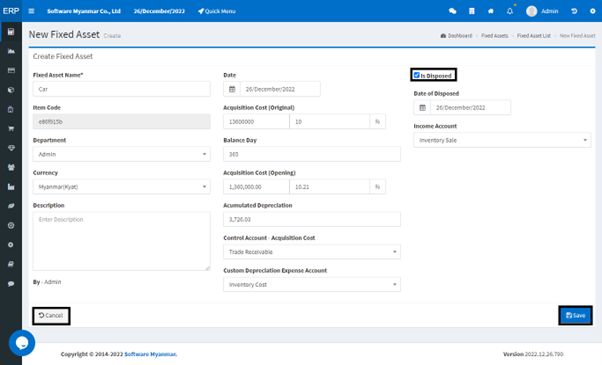This screenshot has height=365, width=602.
Task: Open Control Account Acquisition Cost dropdown
Action: [x=312, y=252]
